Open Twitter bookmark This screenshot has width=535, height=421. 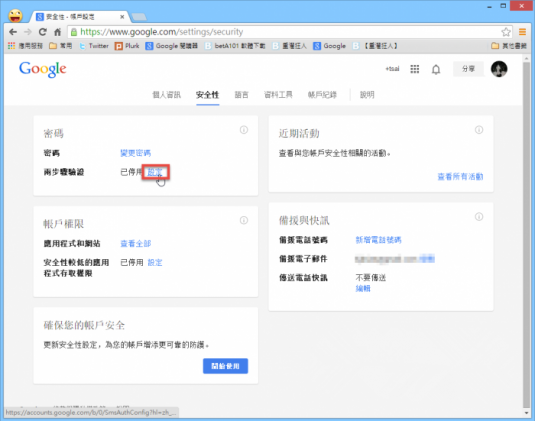click(x=94, y=46)
